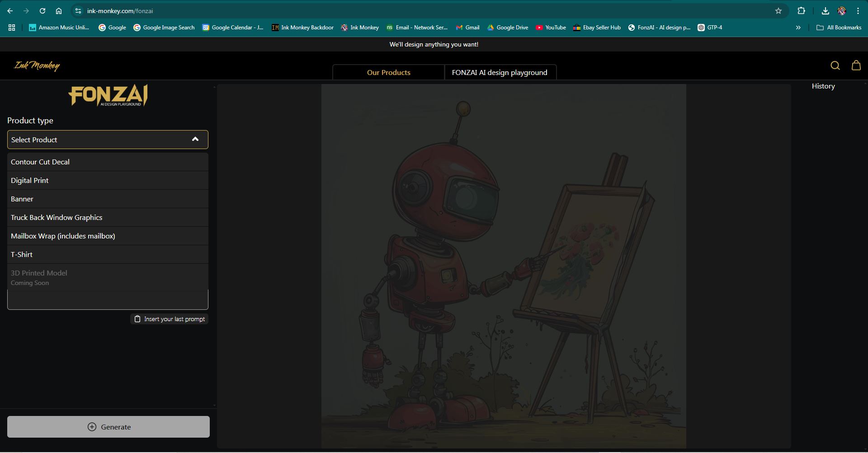Switch to FONZAI AI design playground tab
The height and width of the screenshot is (453, 868).
click(500, 72)
